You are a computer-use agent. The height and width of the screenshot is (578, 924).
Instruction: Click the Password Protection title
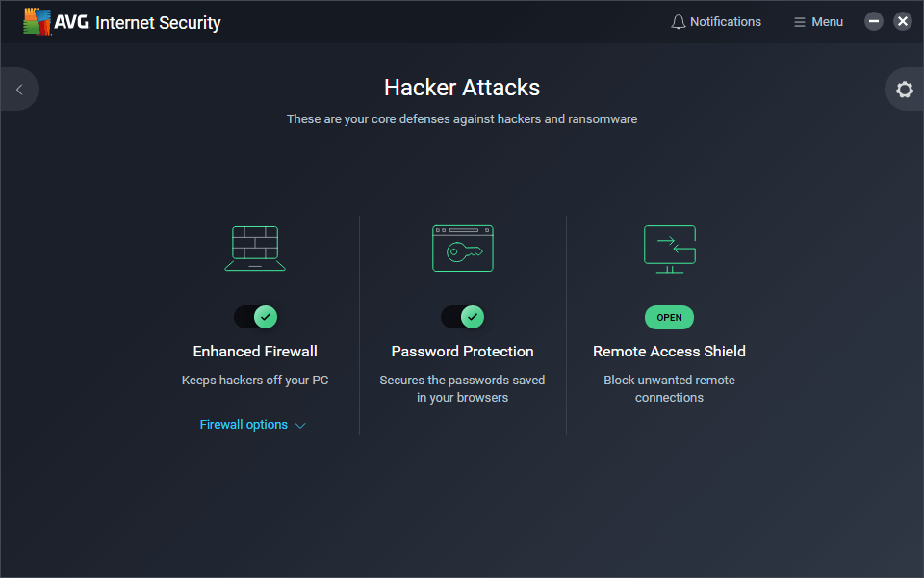pos(463,352)
